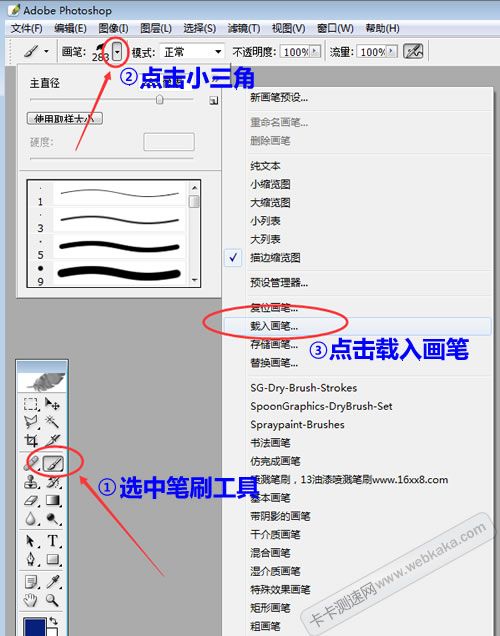500x636 pixels.
Task: Choose 新画笔预设... from brush menu
Action: coord(279,97)
